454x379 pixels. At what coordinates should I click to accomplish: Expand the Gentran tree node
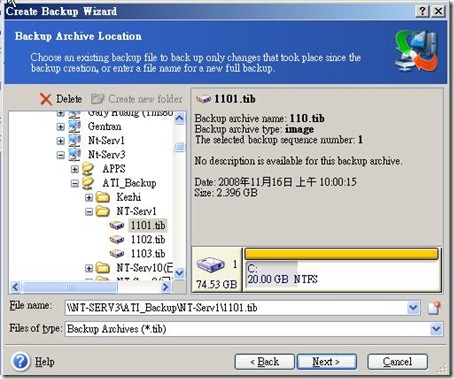(x=60, y=127)
